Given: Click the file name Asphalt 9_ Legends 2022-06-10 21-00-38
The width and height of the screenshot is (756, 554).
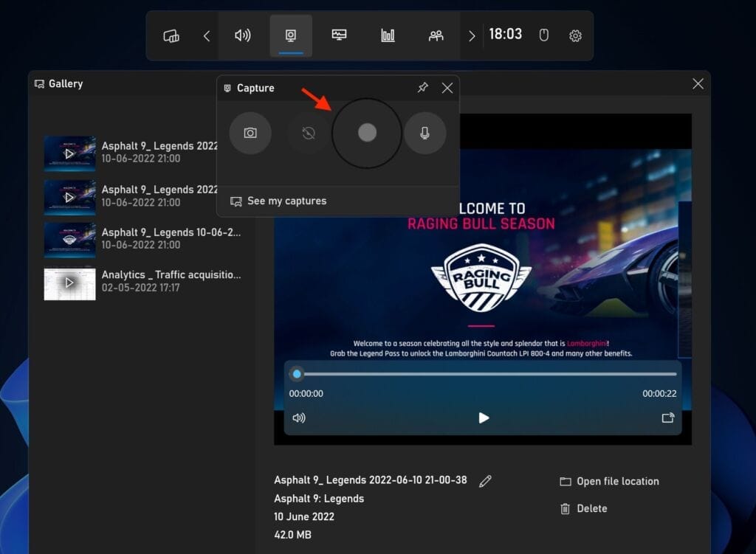Looking at the screenshot, I should coord(371,480).
